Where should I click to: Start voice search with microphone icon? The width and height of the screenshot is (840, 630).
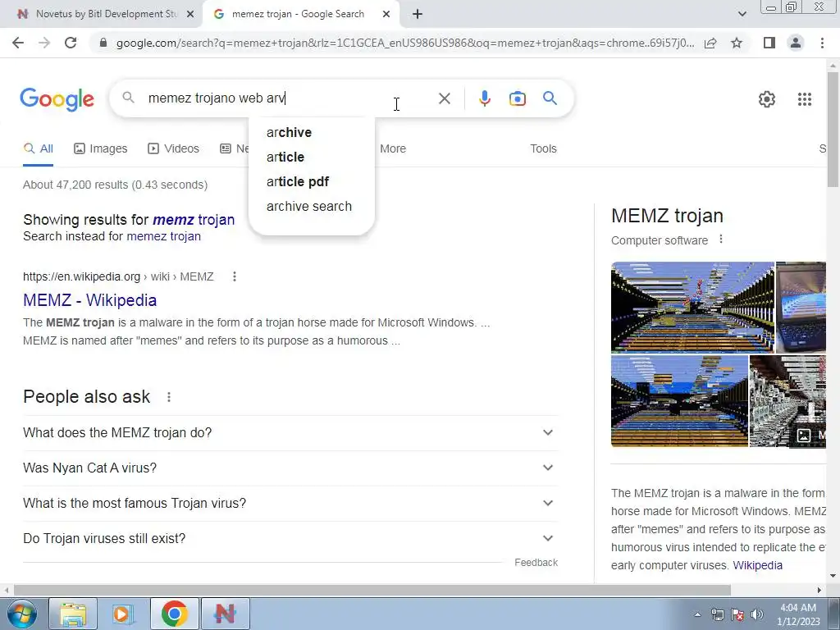point(484,98)
